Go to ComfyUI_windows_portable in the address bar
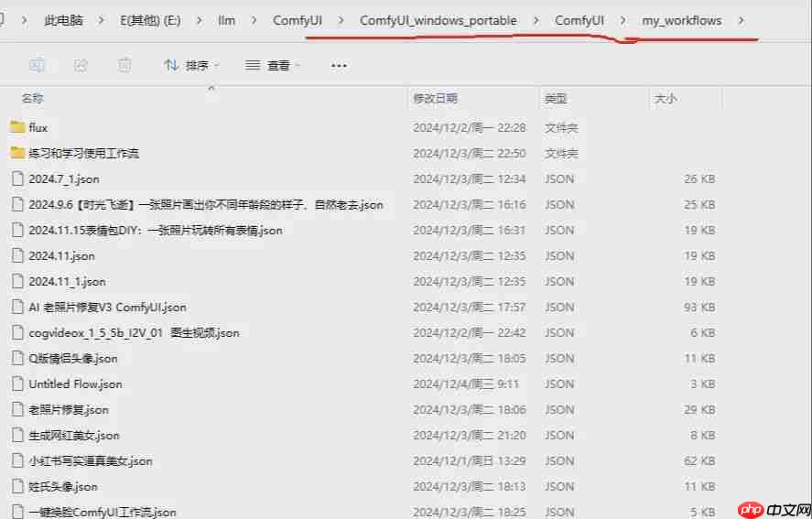812x519 pixels. 438,21
